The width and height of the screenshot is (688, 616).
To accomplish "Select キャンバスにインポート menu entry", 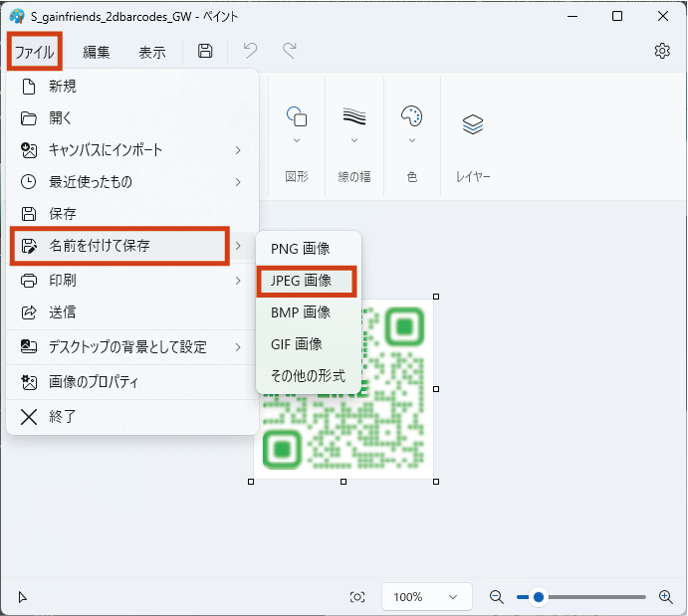I will pyautogui.click(x=131, y=150).
